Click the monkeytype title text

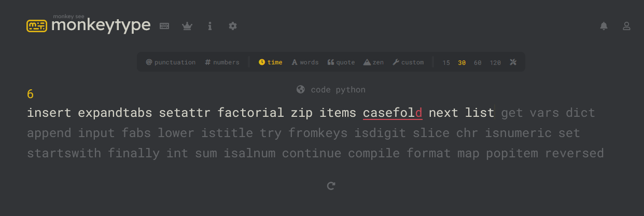coord(101,25)
